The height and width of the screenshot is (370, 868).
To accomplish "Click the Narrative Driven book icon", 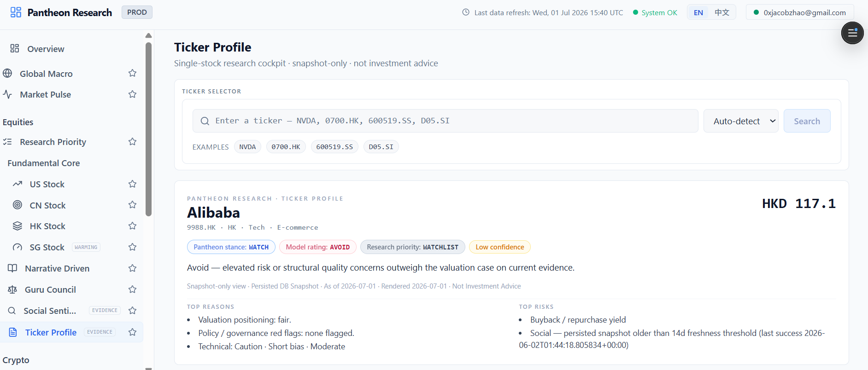I will pos(12,268).
